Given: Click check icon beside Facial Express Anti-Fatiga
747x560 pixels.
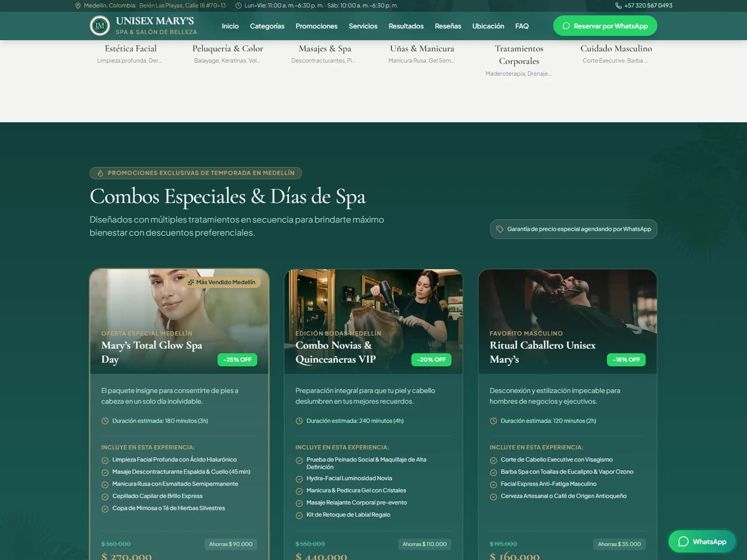Looking at the screenshot, I should click(x=493, y=485).
